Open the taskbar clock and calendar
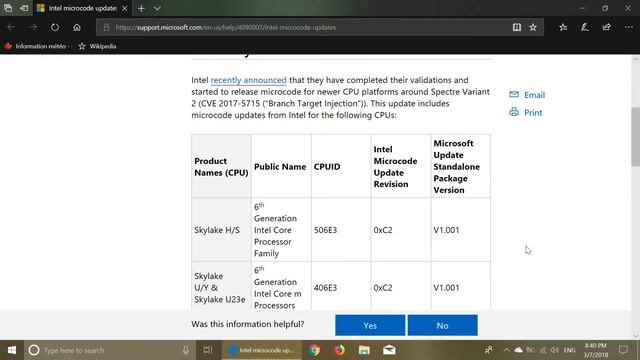640x360 pixels. [x=596, y=350]
